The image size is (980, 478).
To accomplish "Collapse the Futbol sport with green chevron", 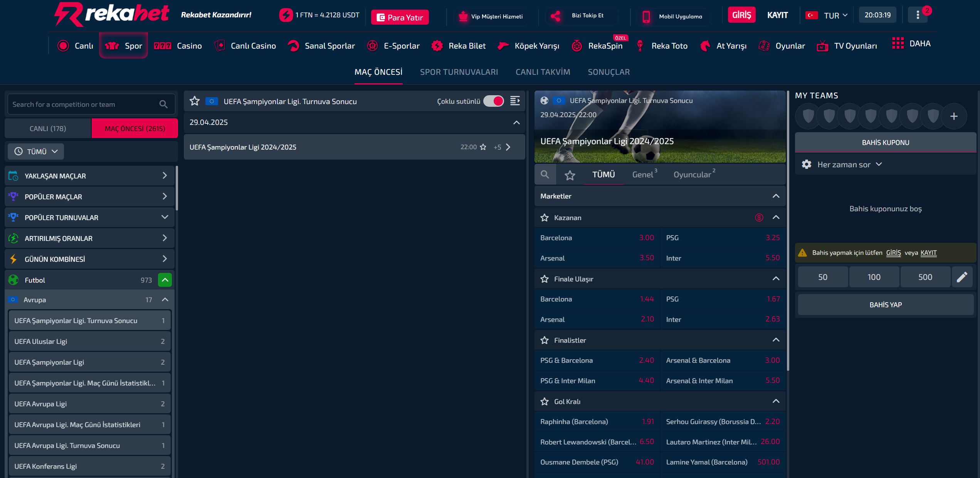I will 165,280.
